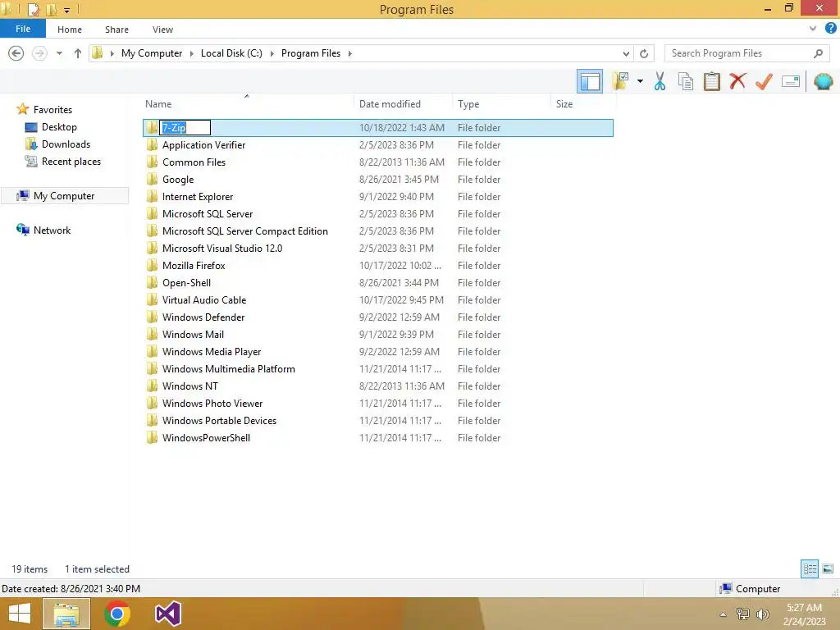This screenshot has width=840, height=630.
Task: Open Desktop in Favorites
Action: 59,127
